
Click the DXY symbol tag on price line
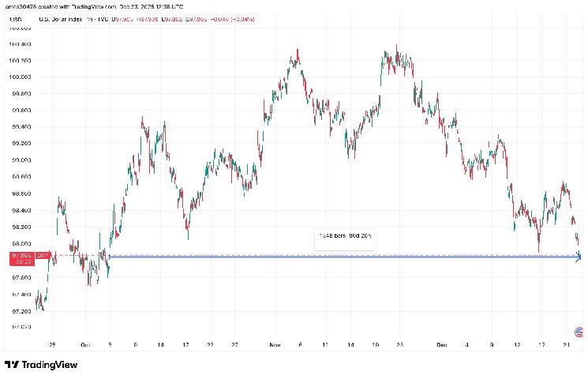[43, 256]
